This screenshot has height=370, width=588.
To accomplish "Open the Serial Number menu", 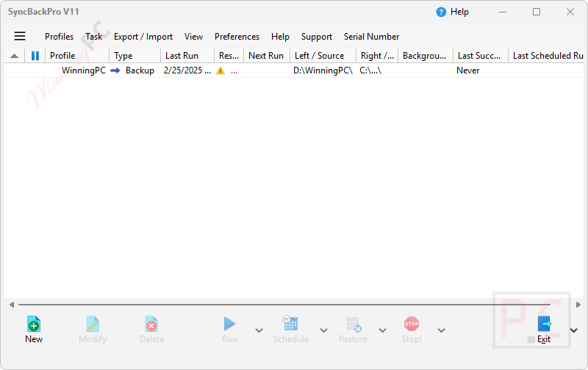I will (x=372, y=36).
